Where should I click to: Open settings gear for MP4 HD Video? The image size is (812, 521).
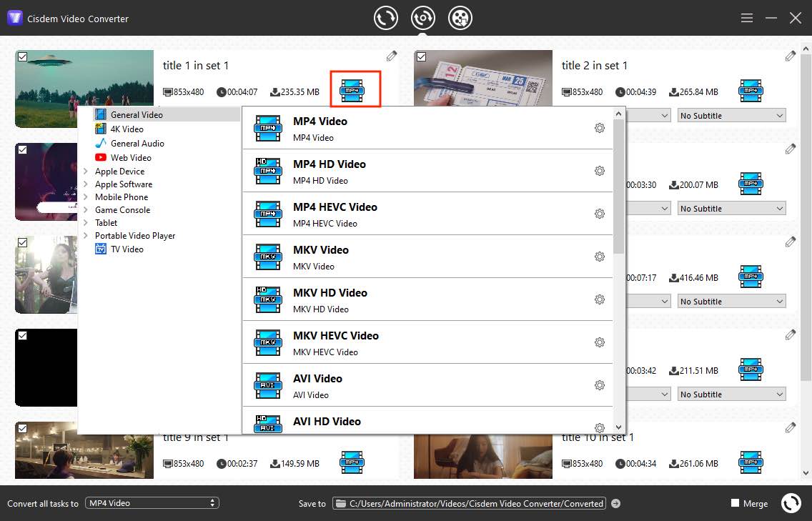coord(600,171)
